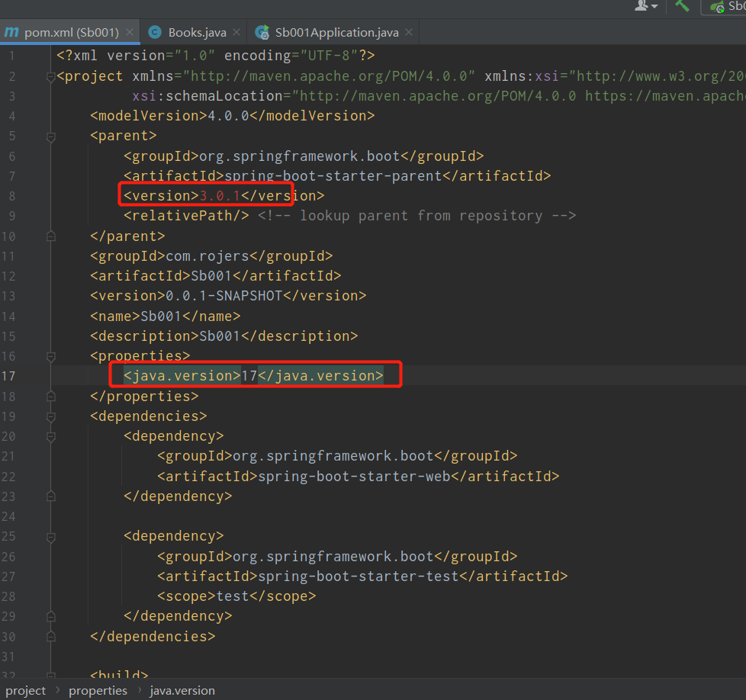Click the spring-boot-starter-parent artifactId text
746x700 pixels.
(333, 176)
